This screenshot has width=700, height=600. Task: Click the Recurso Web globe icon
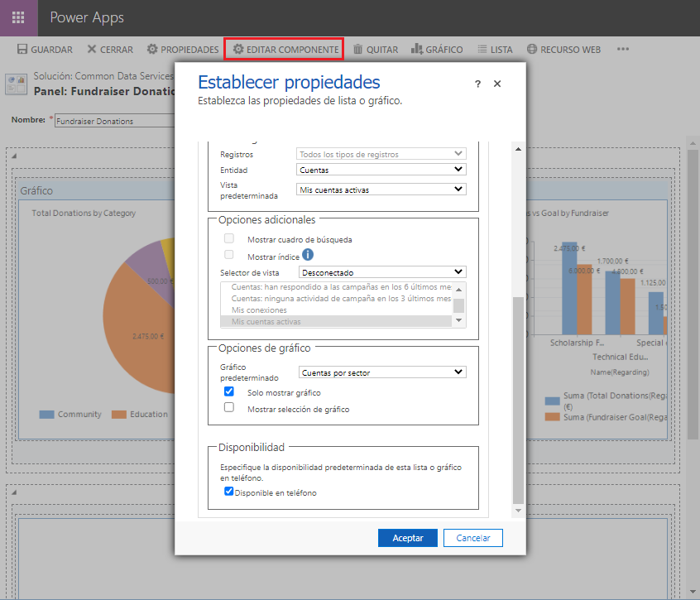point(532,49)
